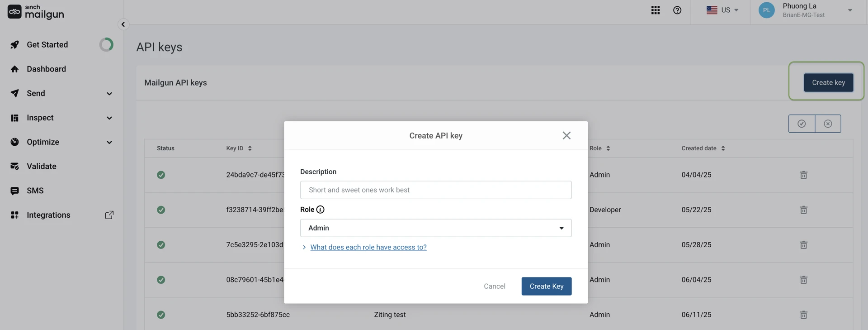Screen dimensions: 868x330
Task: Delete the key created 06/11/25
Action: [803, 315]
